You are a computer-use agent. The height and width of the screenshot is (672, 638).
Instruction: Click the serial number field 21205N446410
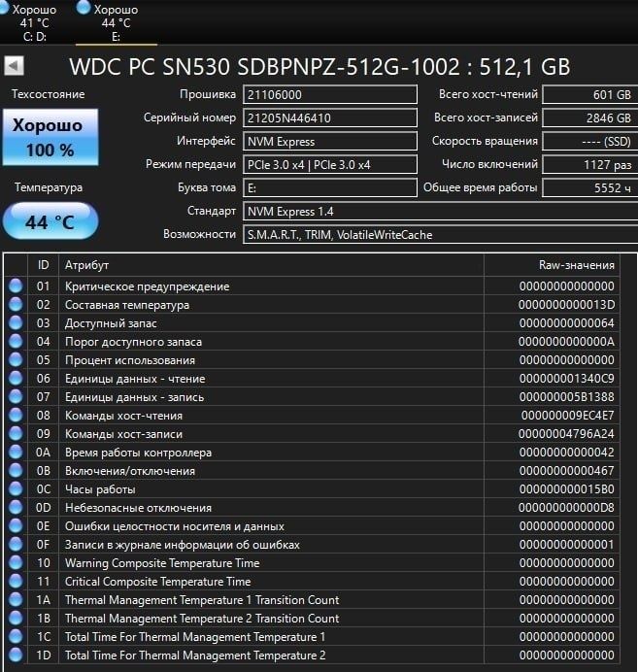pyautogui.click(x=330, y=118)
